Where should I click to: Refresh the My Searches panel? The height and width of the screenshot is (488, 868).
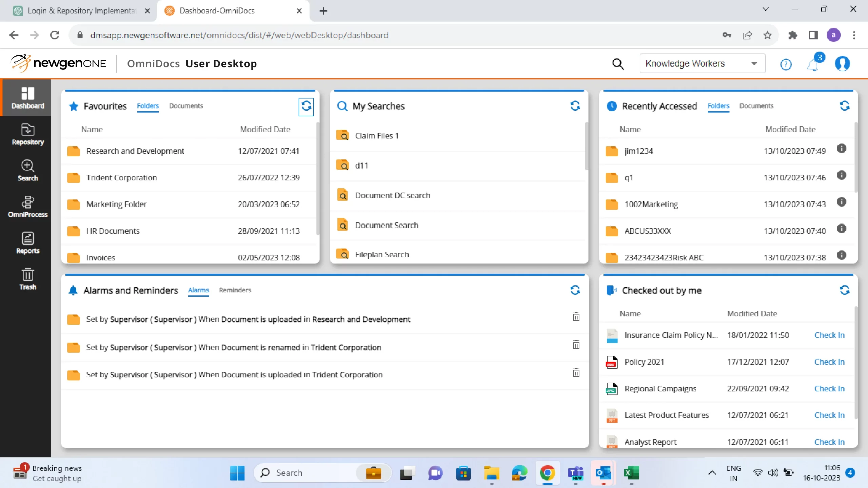click(575, 106)
